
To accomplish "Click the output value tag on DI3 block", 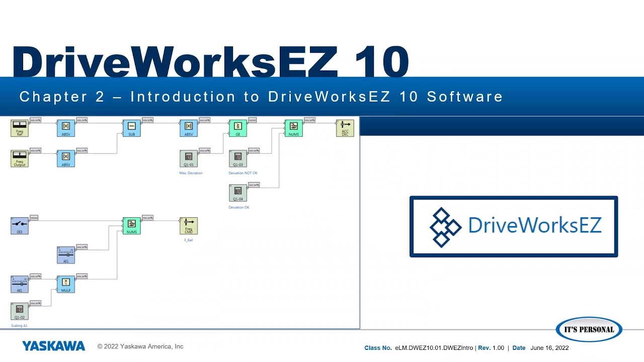I will [34, 218].
